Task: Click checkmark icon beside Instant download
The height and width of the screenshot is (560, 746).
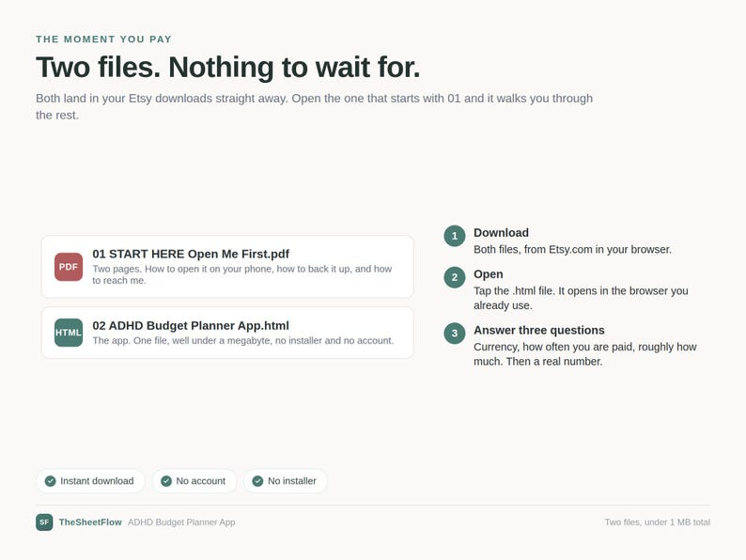Action: (x=51, y=481)
